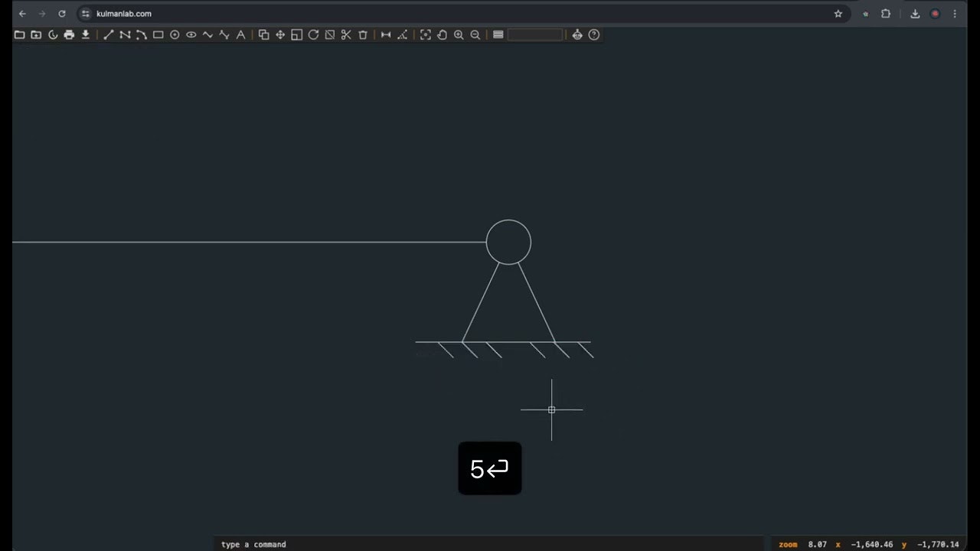Viewport: 980px width, 551px height.
Task: Click the x coordinate value -1,640.46
Action: click(x=872, y=544)
